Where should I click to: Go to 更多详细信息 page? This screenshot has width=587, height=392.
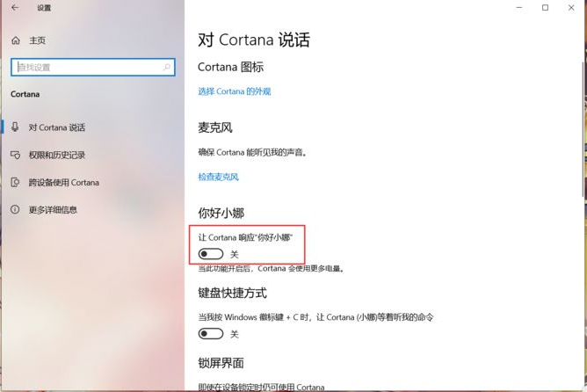pyautogui.click(x=53, y=210)
